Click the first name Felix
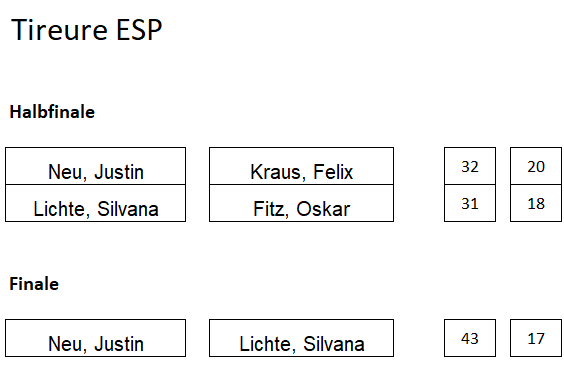564x365 pixels. click(333, 172)
